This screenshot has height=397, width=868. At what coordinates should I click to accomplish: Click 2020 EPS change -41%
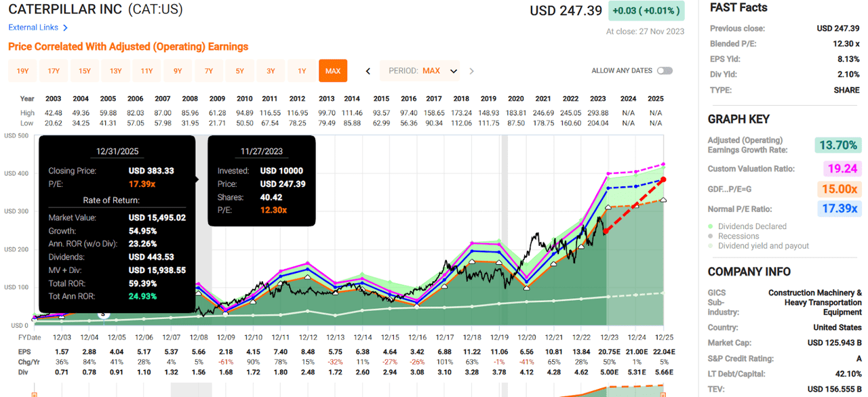point(527,362)
